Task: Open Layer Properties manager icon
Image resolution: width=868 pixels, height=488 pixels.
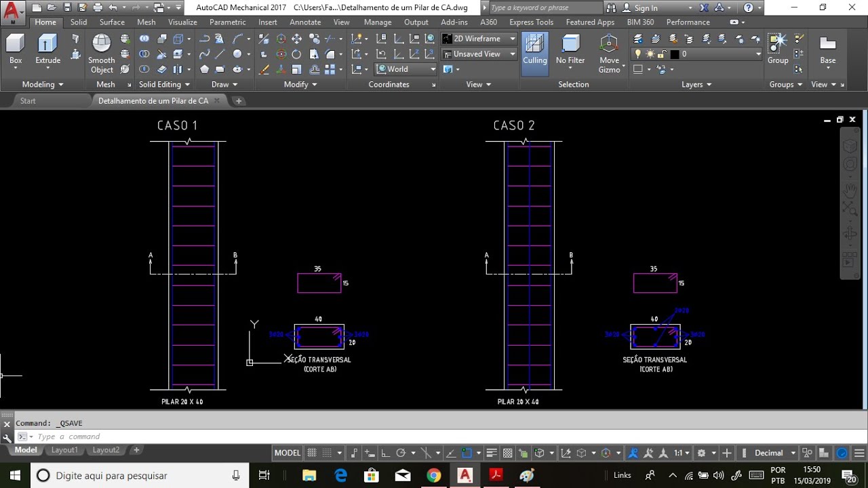Action: (x=637, y=39)
